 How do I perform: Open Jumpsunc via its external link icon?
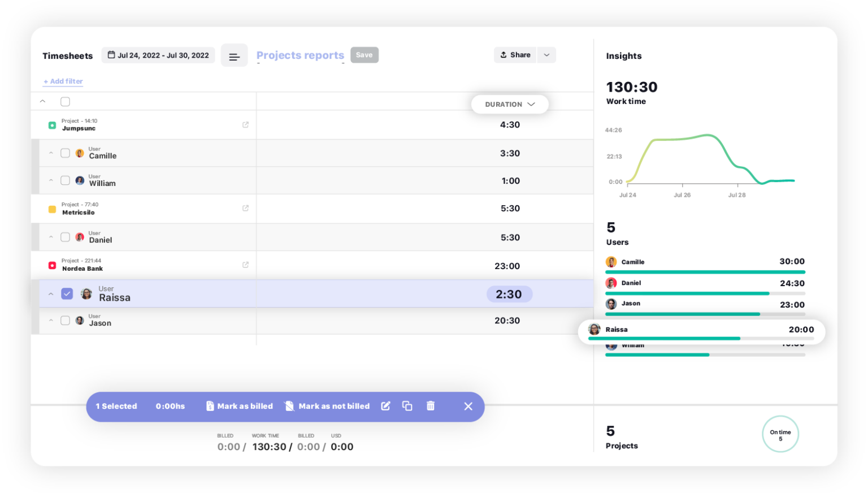point(245,124)
